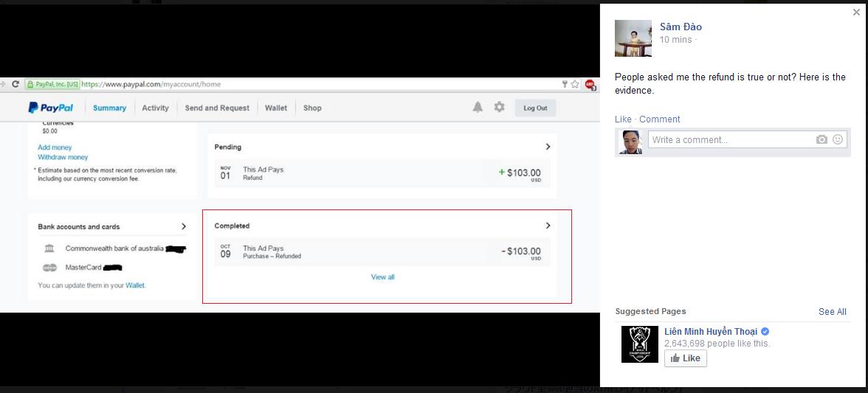
Task: Click commenter's avatar beside comment box
Action: (630, 142)
